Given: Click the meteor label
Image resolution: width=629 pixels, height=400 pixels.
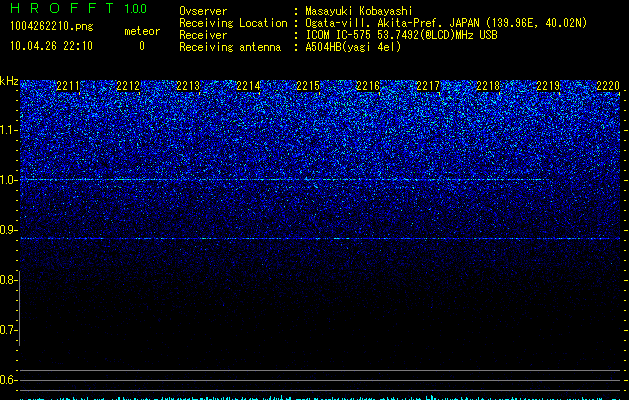Looking at the screenshot, I should click(x=142, y=31).
